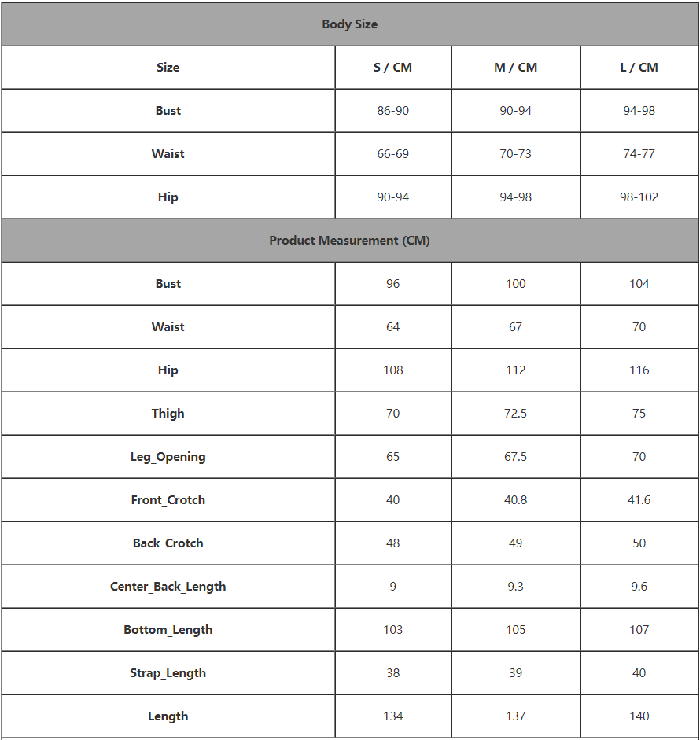Click the Size row label
The height and width of the screenshot is (740, 700).
coord(168,68)
